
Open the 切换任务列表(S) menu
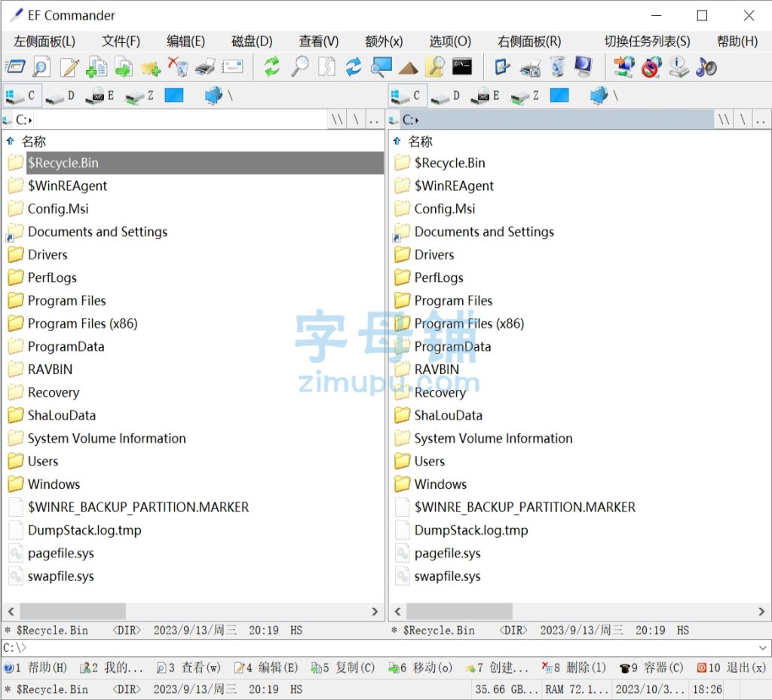(x=648, y=41)
